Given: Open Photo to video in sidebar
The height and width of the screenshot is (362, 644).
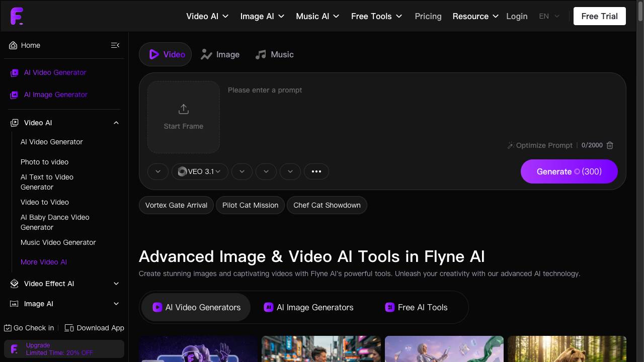Looking at the screenshot, I should coord(44,162).
